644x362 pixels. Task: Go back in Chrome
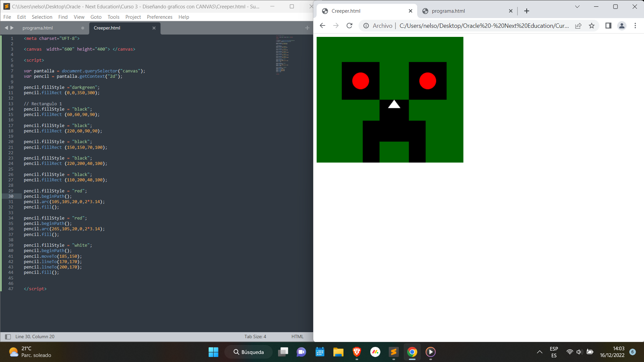click(322, 26)
